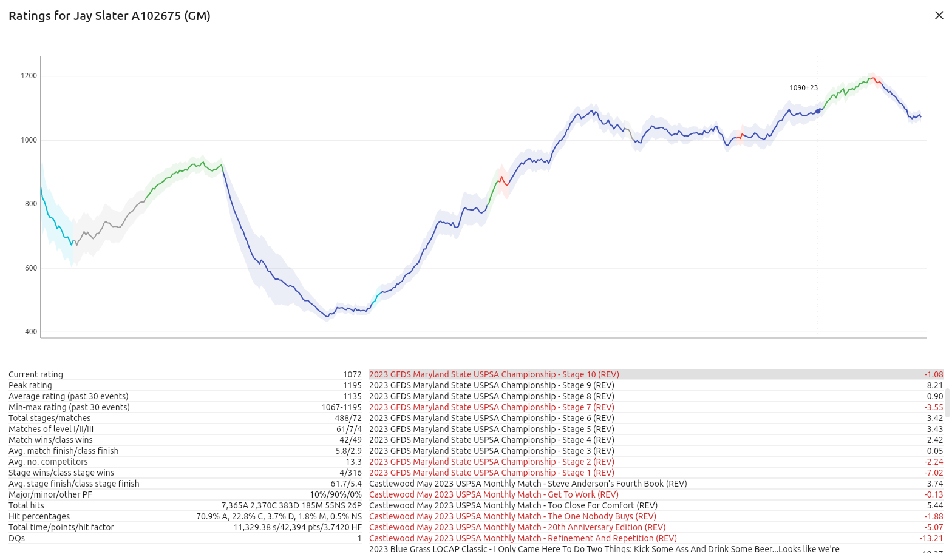The width and height of the screenshot is (952, 560).
Task: Click the 8.21 rating change value
Action: tap(935, 385)
